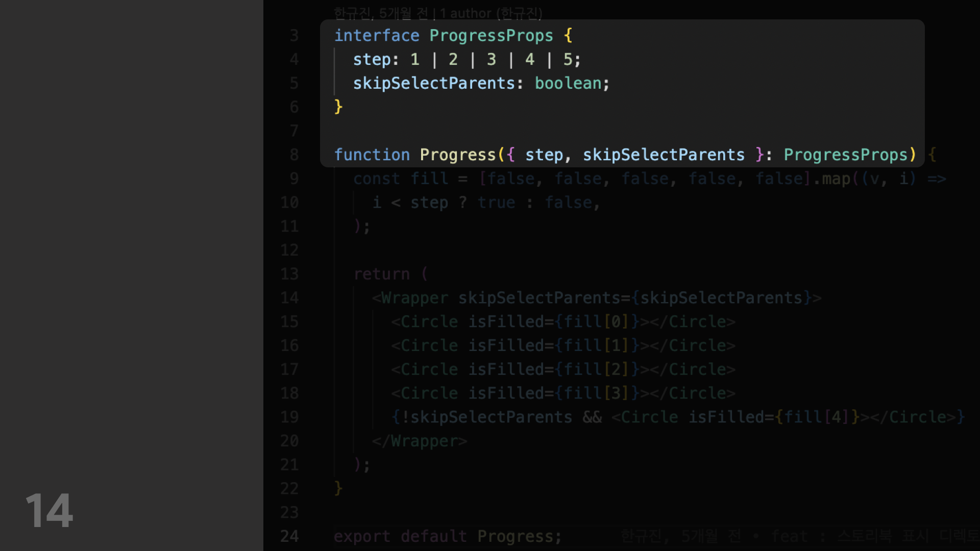
Task: Click the closing '</Wrapper>' tag on line 20
Action: [420, 441]
